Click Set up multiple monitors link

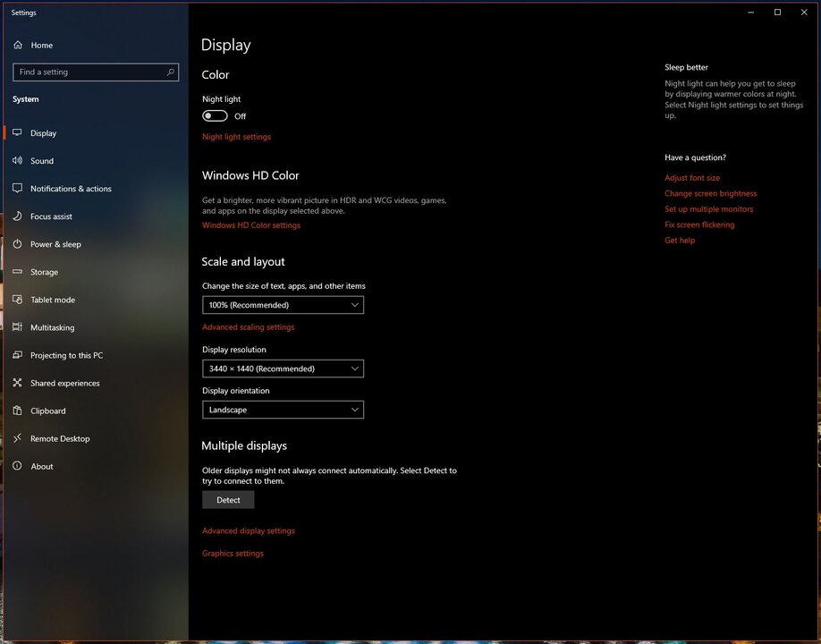click(x=709, y=209)
